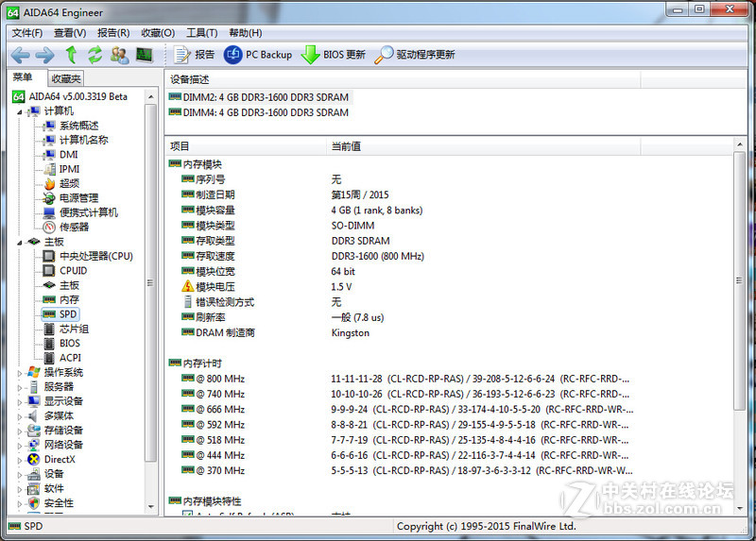Expand the 网络设备 tree node
Screen dimensions: 756x541
(19, 446)
